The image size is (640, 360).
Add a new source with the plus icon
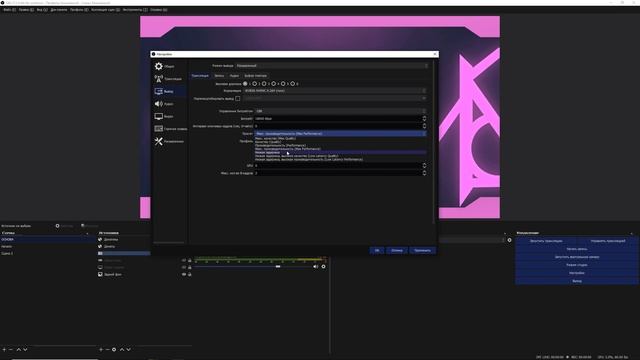tap(101, 349)
